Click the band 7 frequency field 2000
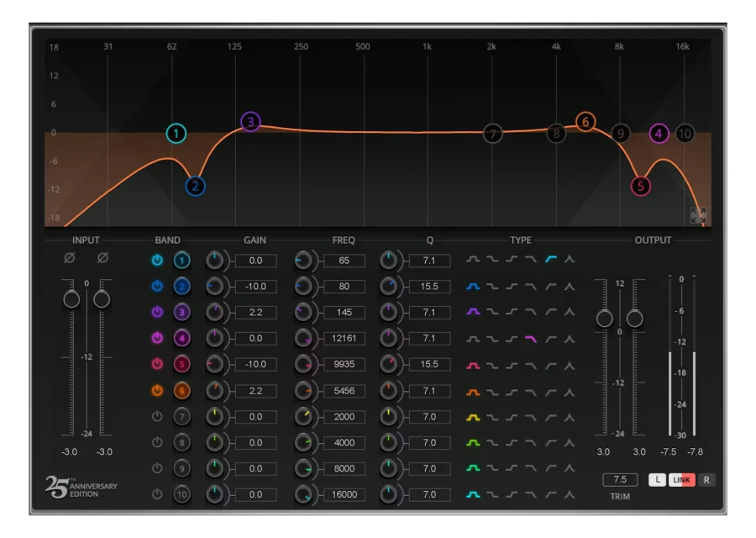The image size is (756, 538). pyautogui.click(x=344, y=417)
